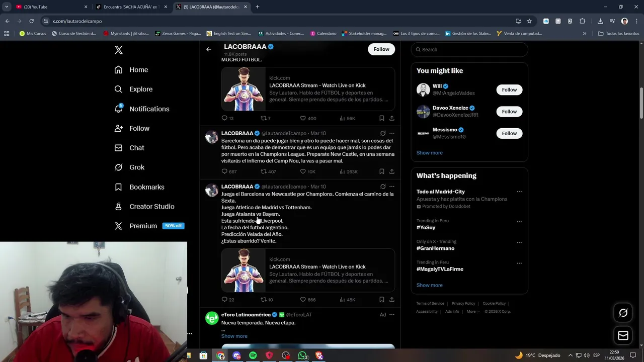This screenshot has width=644, height=362.
Task: Click the Search field on X
Action: coord(469,49)
